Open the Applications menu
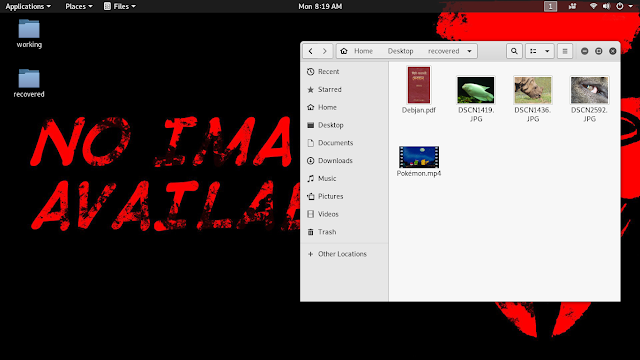Viewport: 640px width, 360px height. [x=28, y=6]
